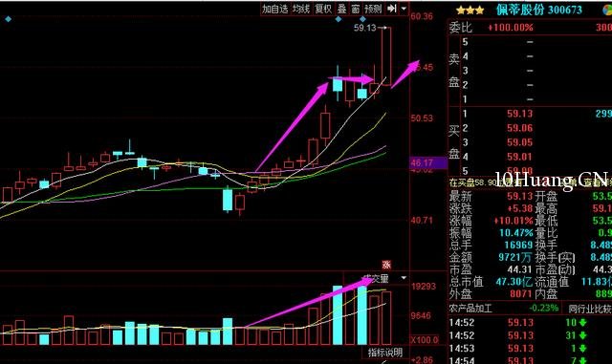Click the three-star rating icon
The width and height of the screenshot is (612, 364).
470,11
